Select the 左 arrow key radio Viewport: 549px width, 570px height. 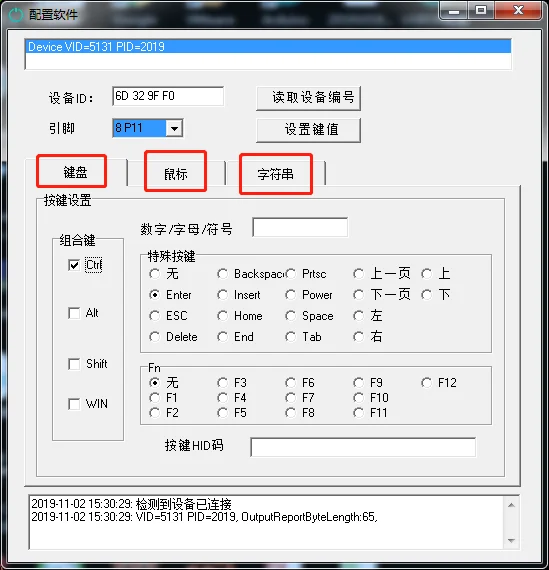point(358,316)
